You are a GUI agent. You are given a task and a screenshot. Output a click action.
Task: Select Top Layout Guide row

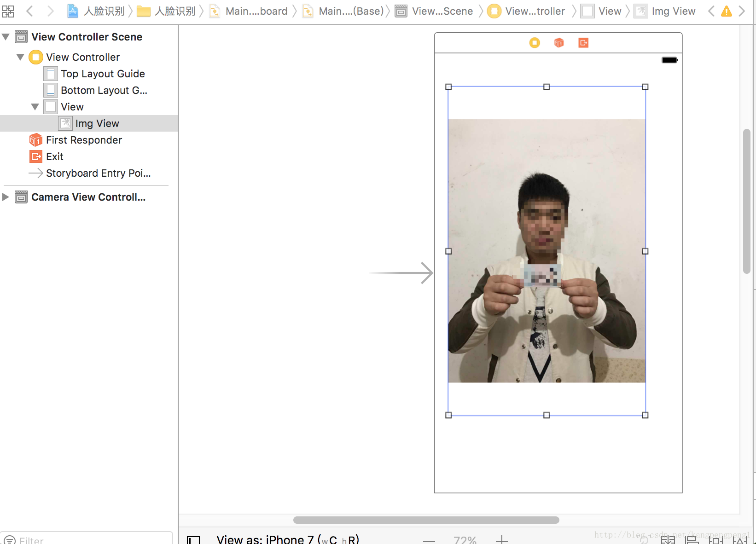(x=89, y=74)
